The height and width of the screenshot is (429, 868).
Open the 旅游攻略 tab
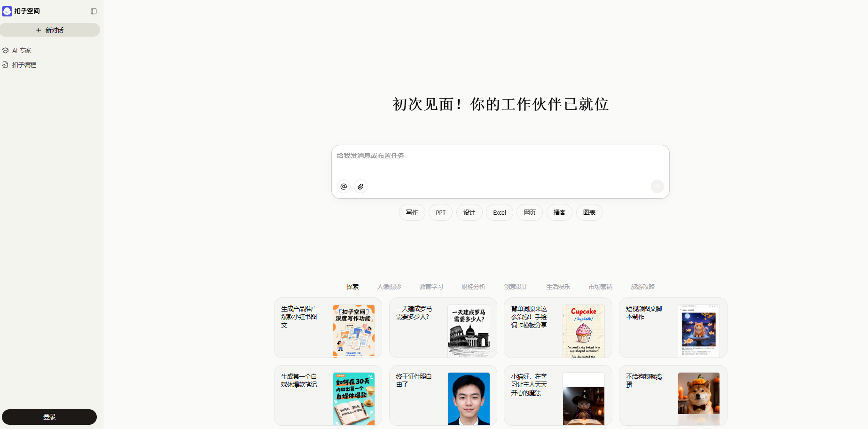point(642,287)
